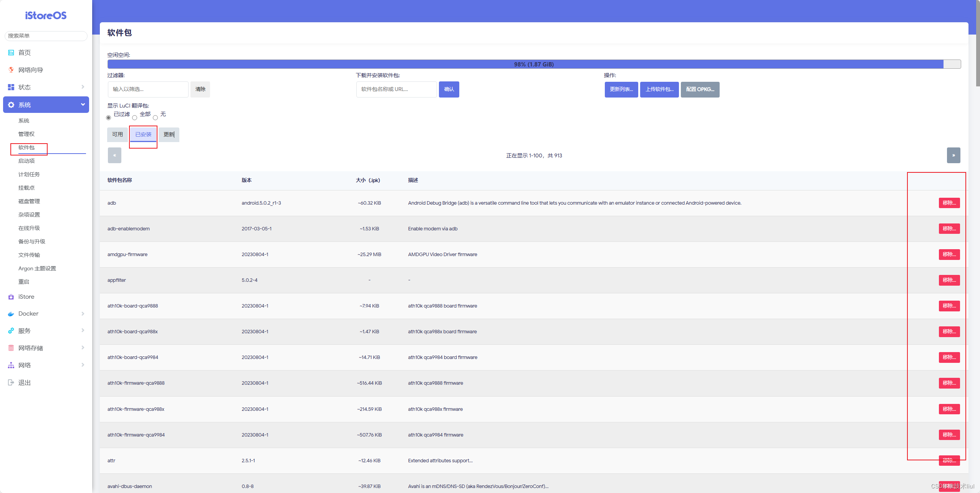The image size is (980, 493).
Task: Click the home dashboard icon beside 首页
Action: click(x=11, y=53)
